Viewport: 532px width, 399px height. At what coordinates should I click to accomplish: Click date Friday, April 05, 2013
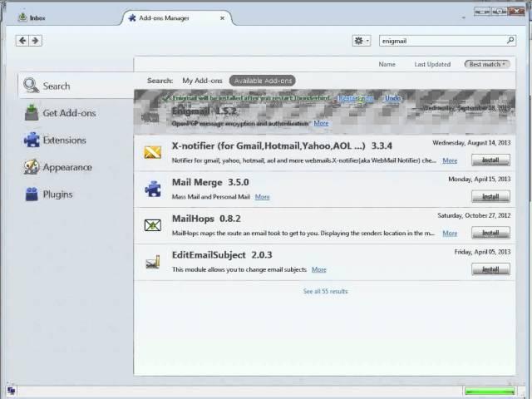point(482,252)
